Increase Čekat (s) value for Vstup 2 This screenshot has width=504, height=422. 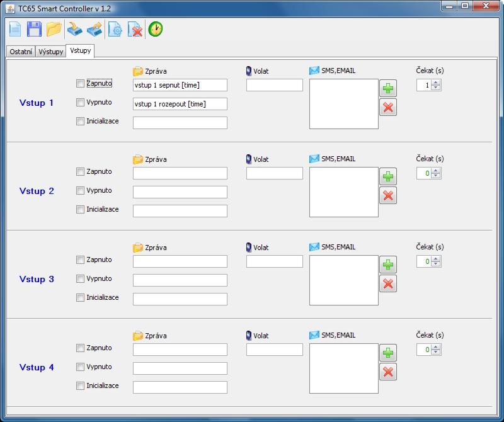pyautogui.click(x=436, y=171)
